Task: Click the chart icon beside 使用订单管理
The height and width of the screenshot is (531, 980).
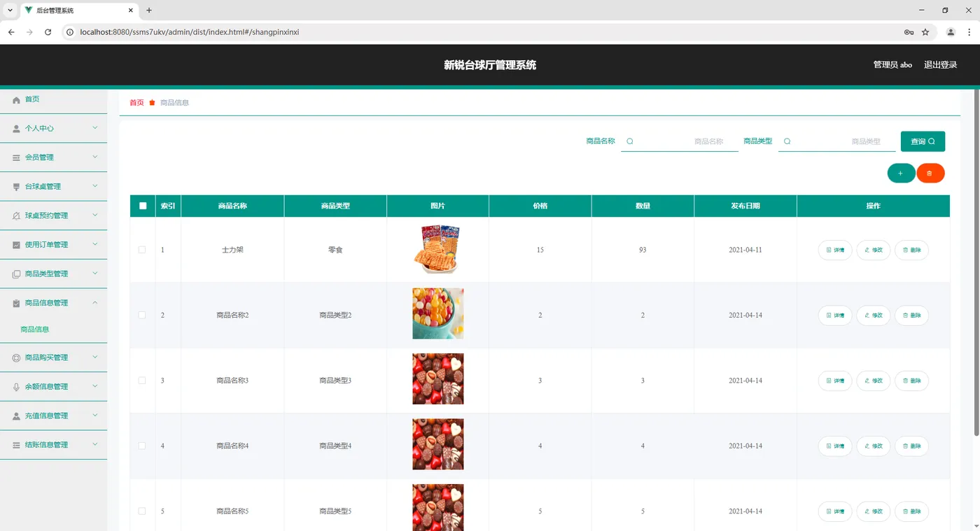Action: tap(16, 245)
